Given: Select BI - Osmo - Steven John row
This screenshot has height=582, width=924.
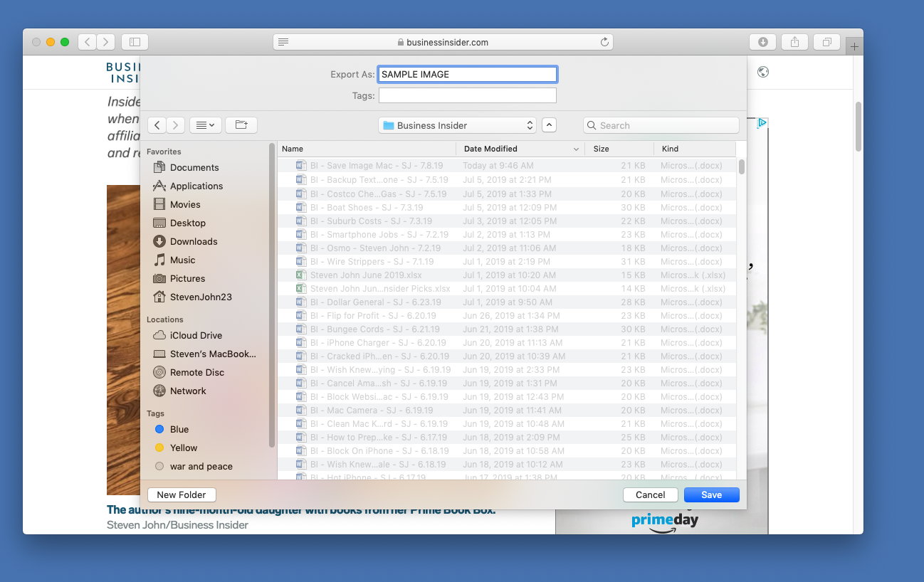Looking at the screenshot, I should [507, 248].
